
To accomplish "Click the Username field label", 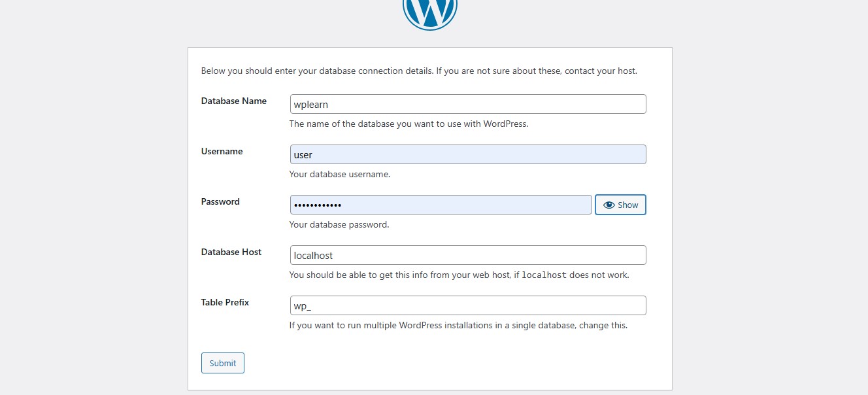I will coord(222,151).
